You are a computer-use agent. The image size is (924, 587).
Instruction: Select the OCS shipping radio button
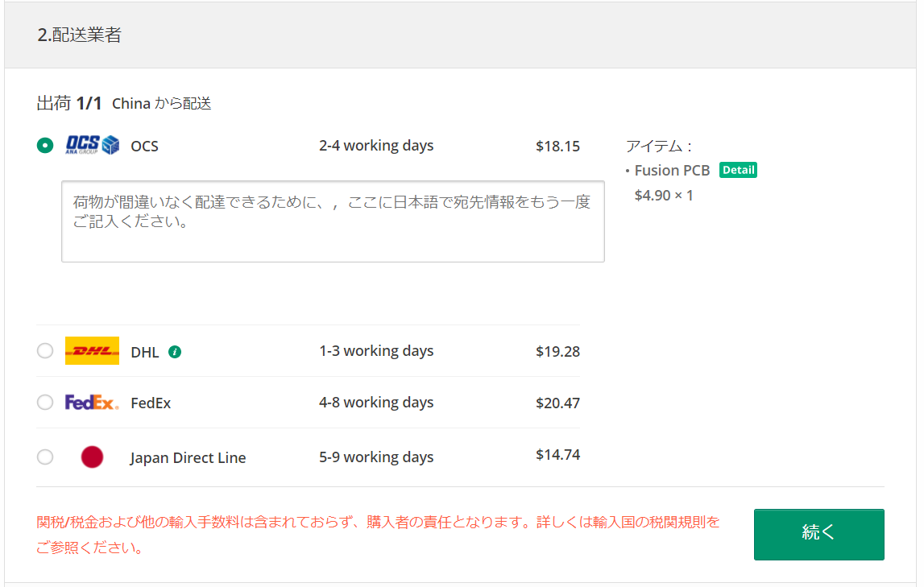(x=45, y=146)
